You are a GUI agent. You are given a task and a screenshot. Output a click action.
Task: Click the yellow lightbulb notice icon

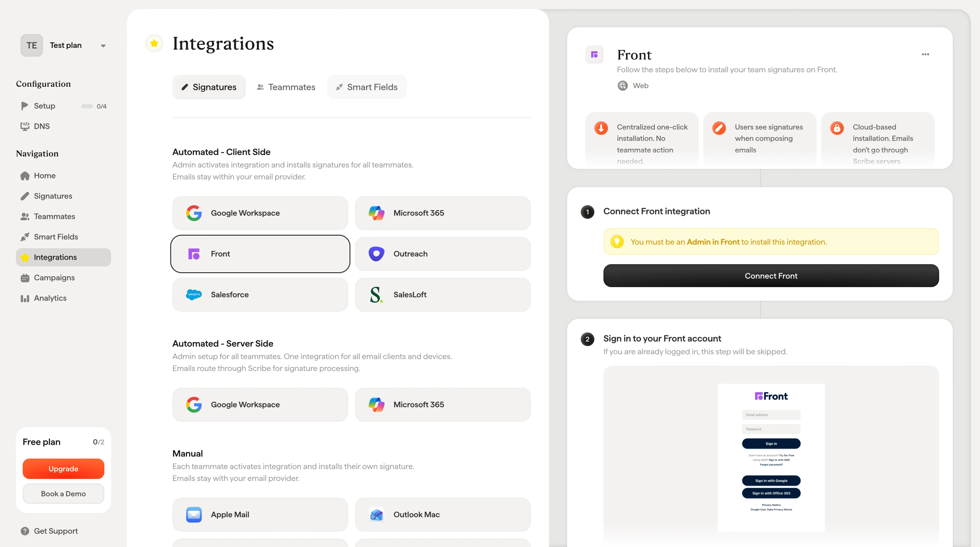pyautogui.click(x=617, y=241)
